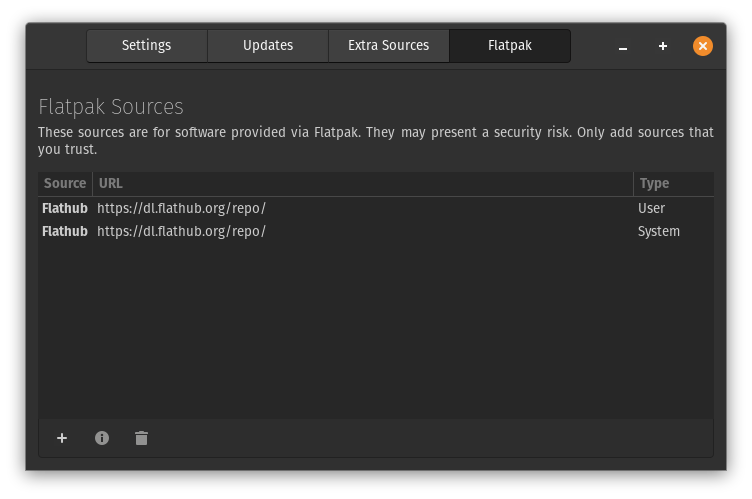Click the first Flathub repo URL
The height and width of the screenshot is (499, 752).
click(x=181, y=208)
